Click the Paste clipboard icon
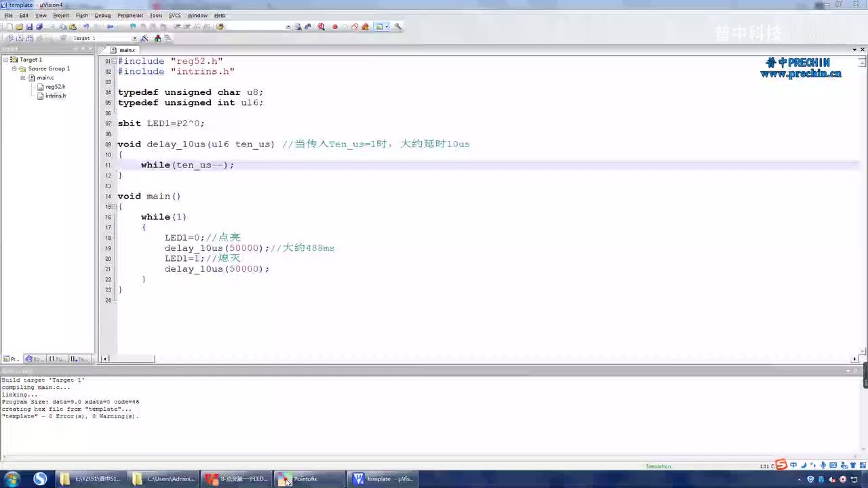 coord(73,26)
